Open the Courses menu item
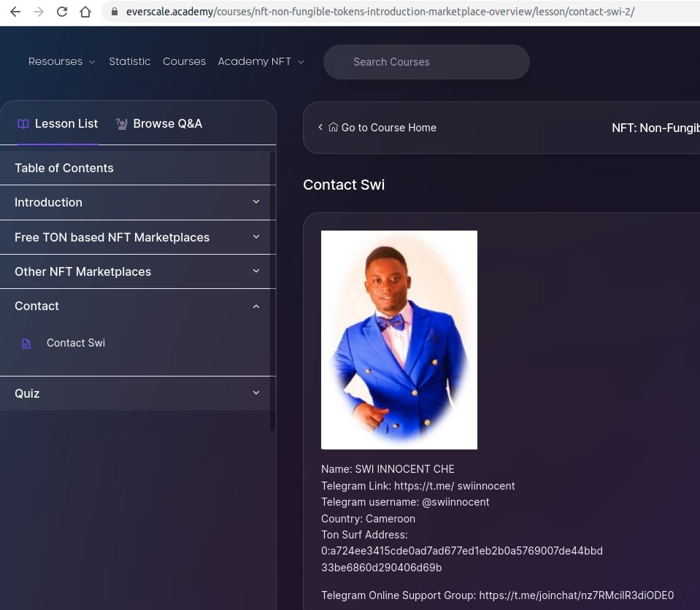 pyautogui.click(x=184, y=62)
